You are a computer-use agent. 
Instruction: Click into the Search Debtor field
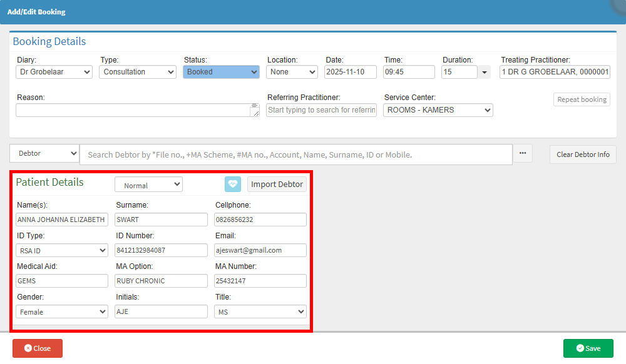pos(295,154)
